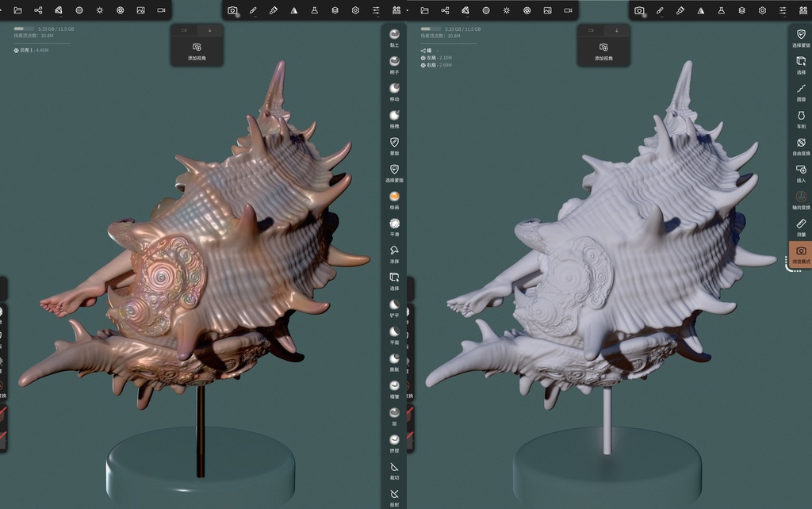Select the 黏土 (Clay) sculpt tool

pyautogui.click(x=394, y=35)
